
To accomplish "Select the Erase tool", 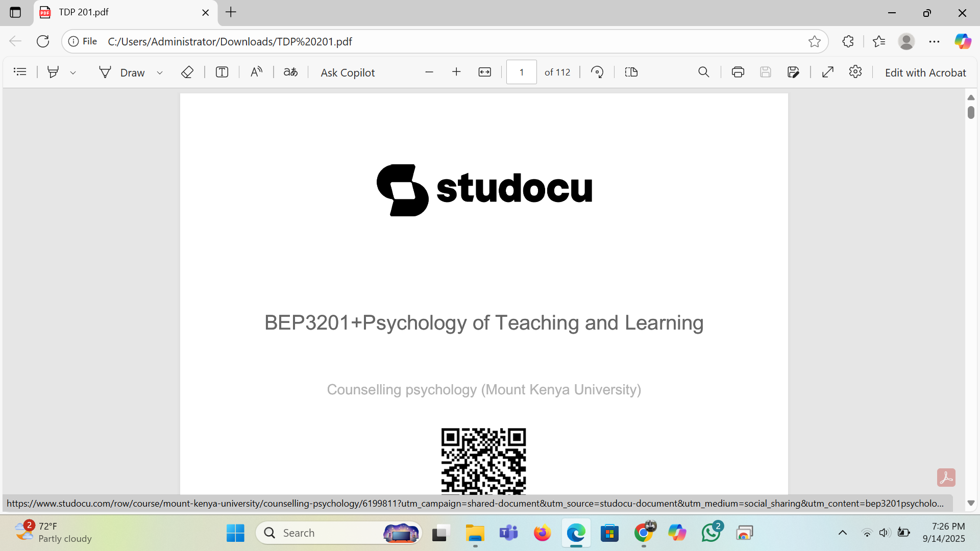I will coord(187,72).
